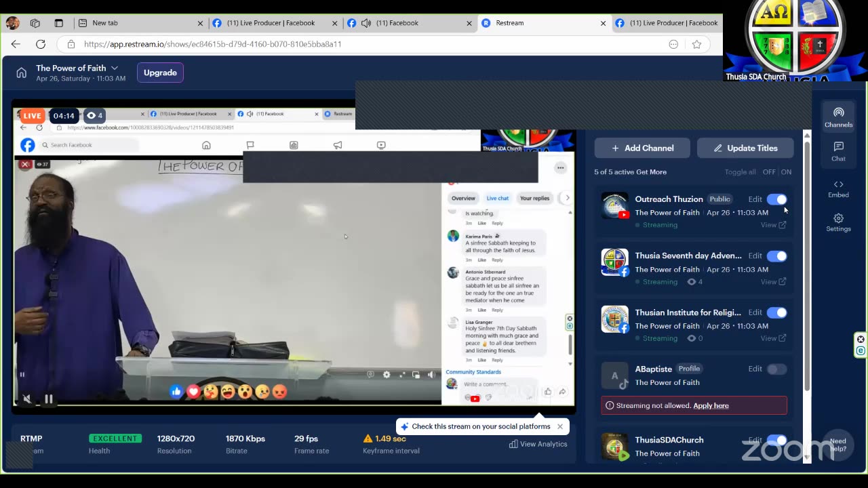Click the Search Facebook field in preview
Image resolution: width=868 pixels, height=488 pixels.
pyautogui.click(x=89, y=145)
